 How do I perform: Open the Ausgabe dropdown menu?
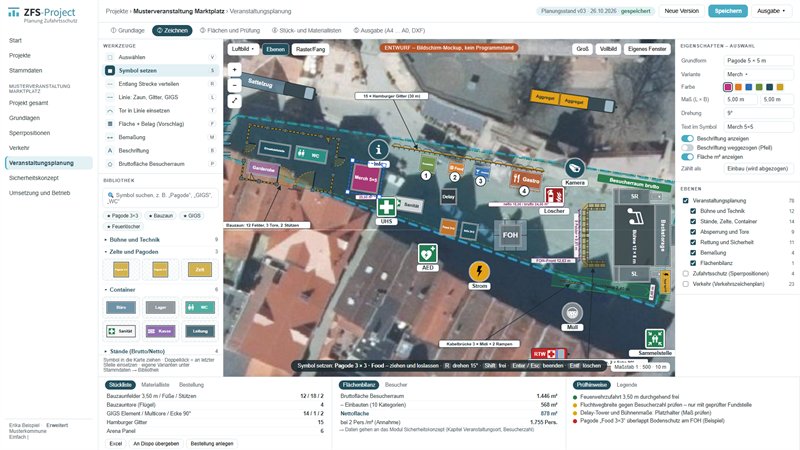[771, 11]
